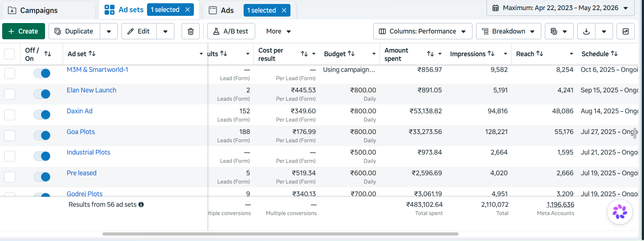Click the Ad sets grid icon
644x241 pixels.
click(x=110, y=10)
